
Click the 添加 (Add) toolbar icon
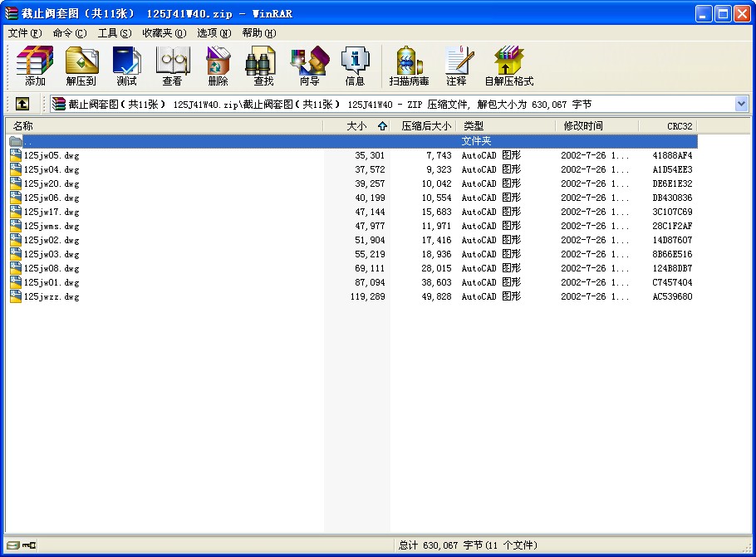pos(35,66)
